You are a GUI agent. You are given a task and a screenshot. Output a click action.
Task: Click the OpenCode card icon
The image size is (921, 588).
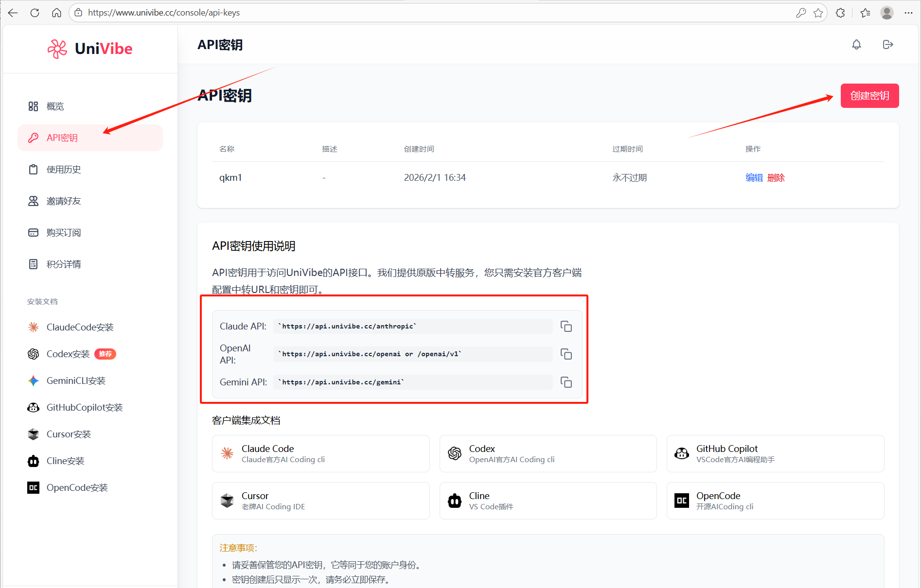point(682,501)
